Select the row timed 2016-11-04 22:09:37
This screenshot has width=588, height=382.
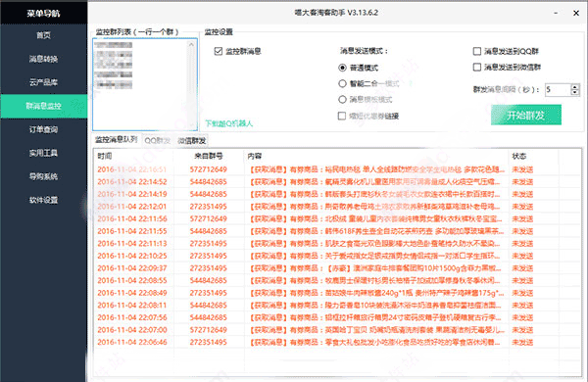(x=337, y=268)
